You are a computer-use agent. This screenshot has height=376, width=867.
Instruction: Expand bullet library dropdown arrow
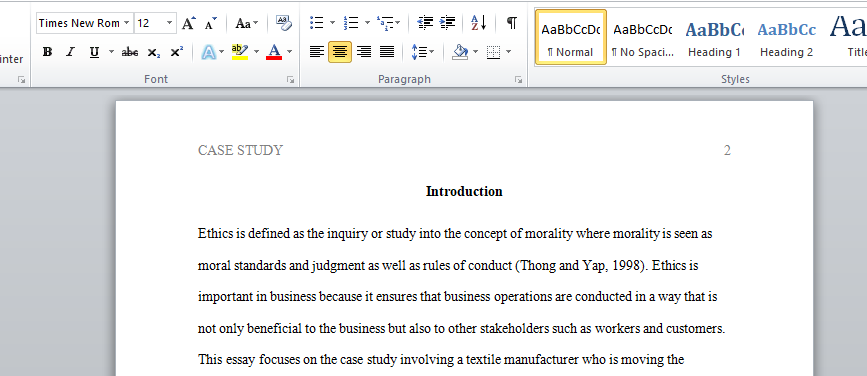[x=332, y=23]
